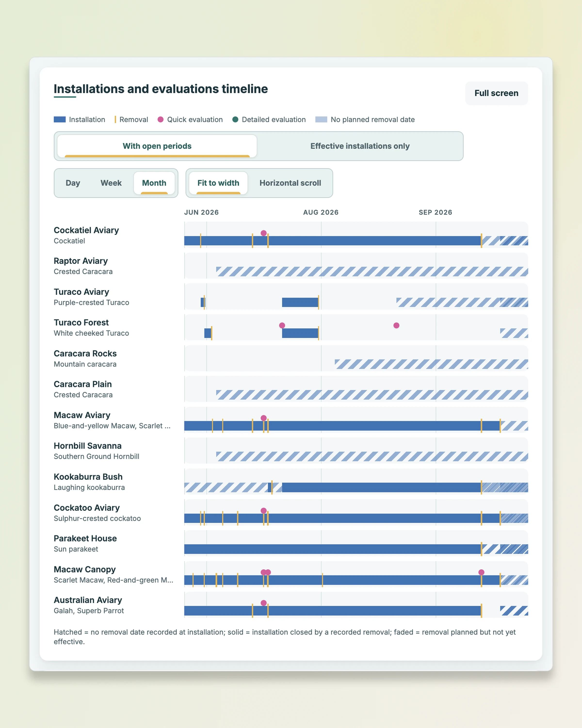This screenshot has width=582, height=728.
Task: Choose Horizontal scroll layout
Action: [290, 183]
